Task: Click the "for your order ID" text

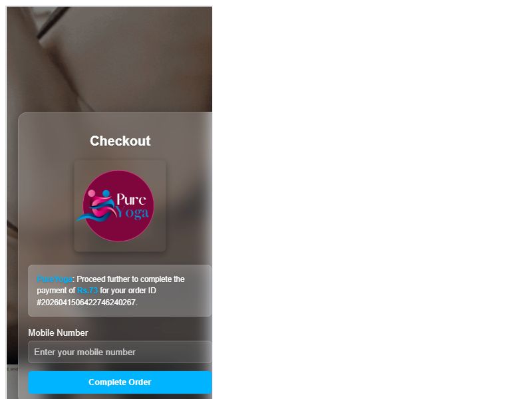Action: pyautogui.click(x=128, y=291)
